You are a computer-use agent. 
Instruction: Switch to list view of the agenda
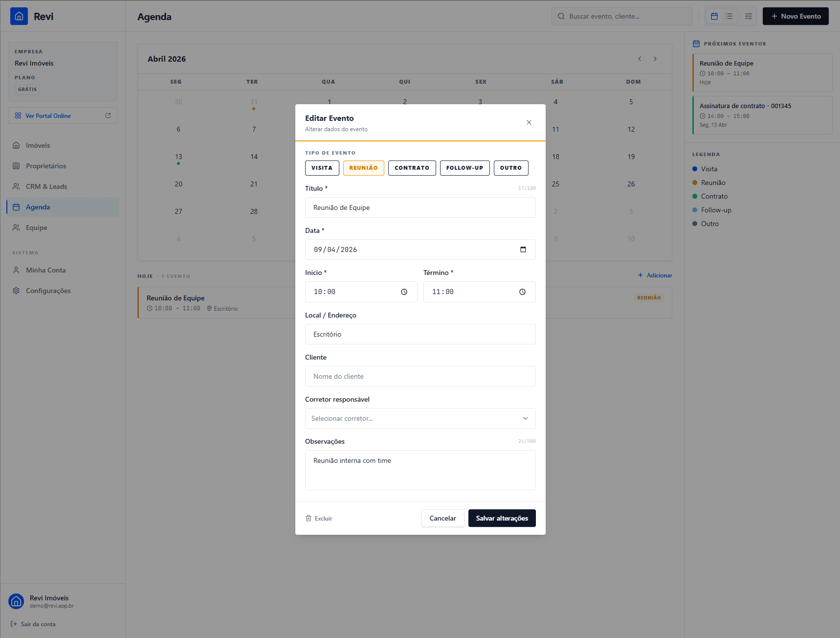pos(729,16)
